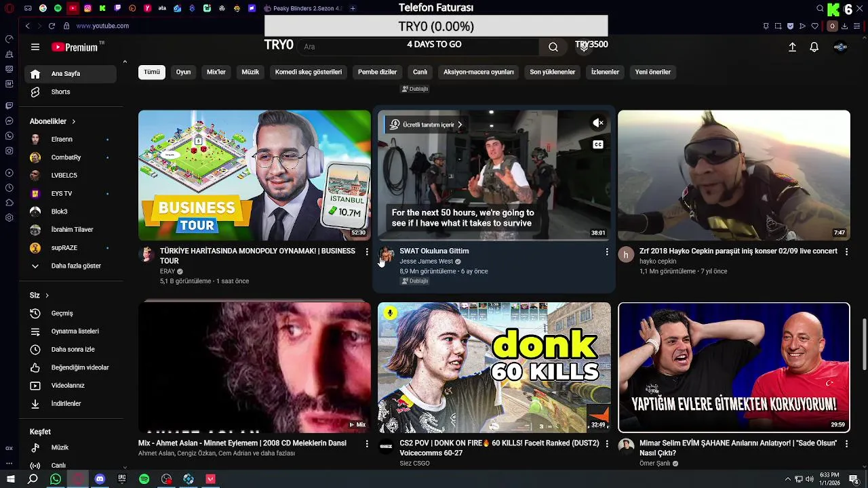Toggle captions on SWAT video preview
This screenshot has height=488, width=868.
click(x=597, y=144)
